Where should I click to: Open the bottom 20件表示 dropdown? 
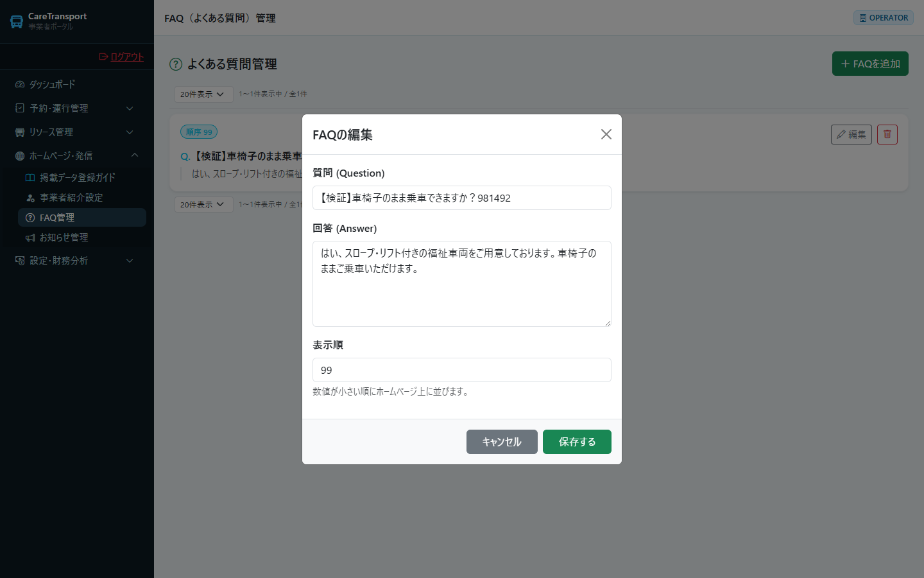click(203, 204)
